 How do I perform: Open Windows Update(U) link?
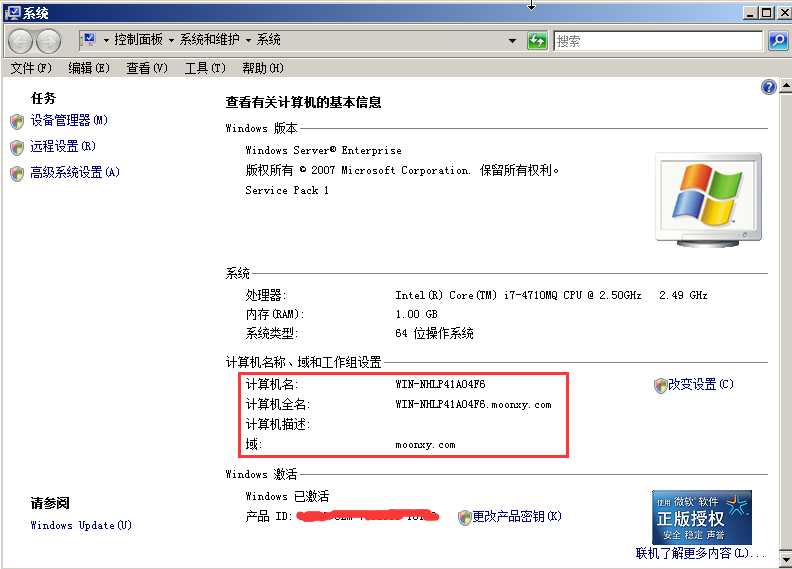pos(81,525)
